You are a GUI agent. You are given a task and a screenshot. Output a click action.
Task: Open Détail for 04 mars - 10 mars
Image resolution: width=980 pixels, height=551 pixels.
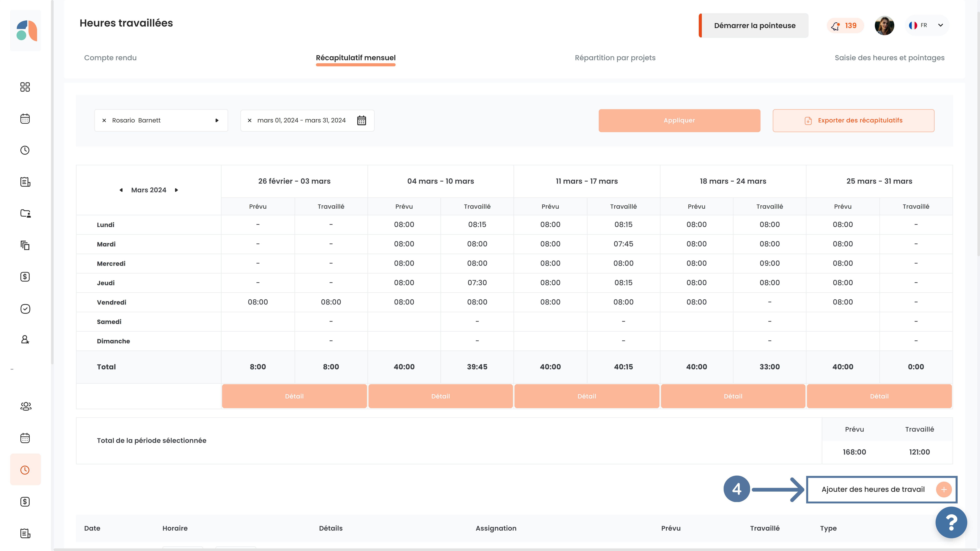441,396
